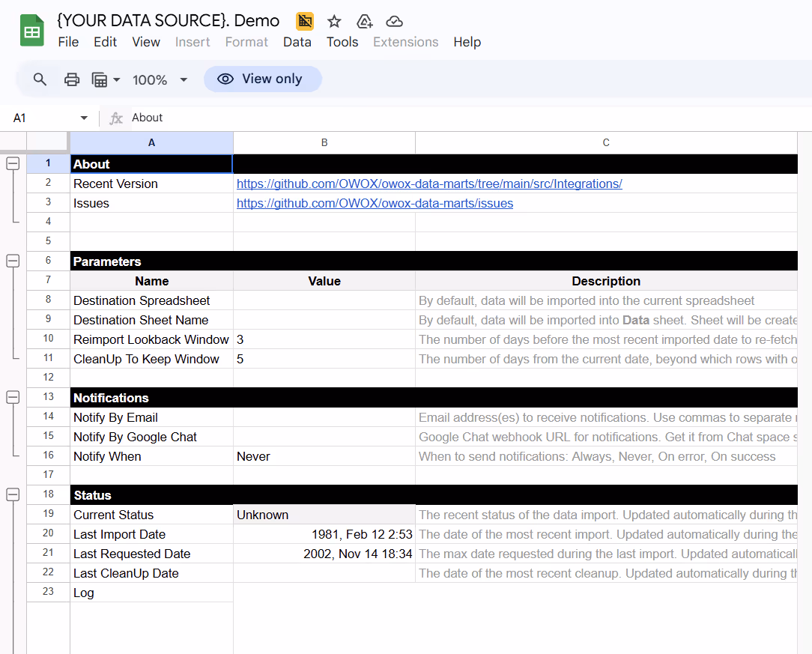Select the Notify When value cell
Viewport: 812px width, 654px height.
coord(324,456)
